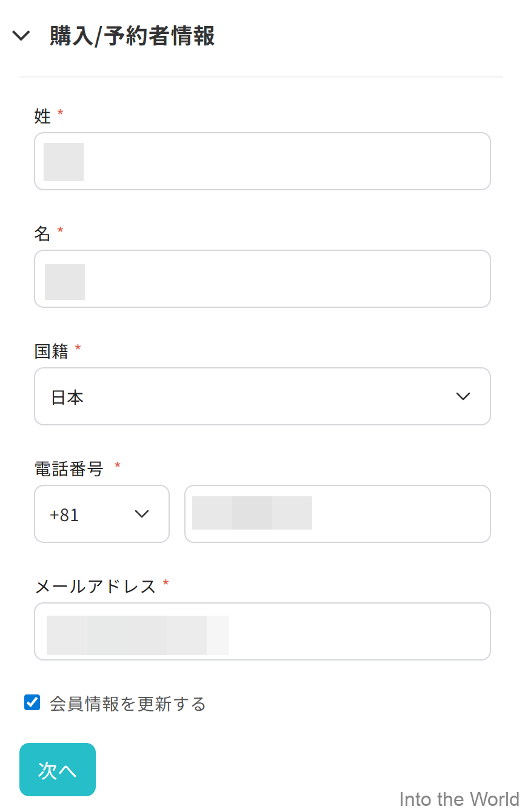The image size is (525, 812).
Task: Focus the 名 given name field
Action: coord(262,279)
